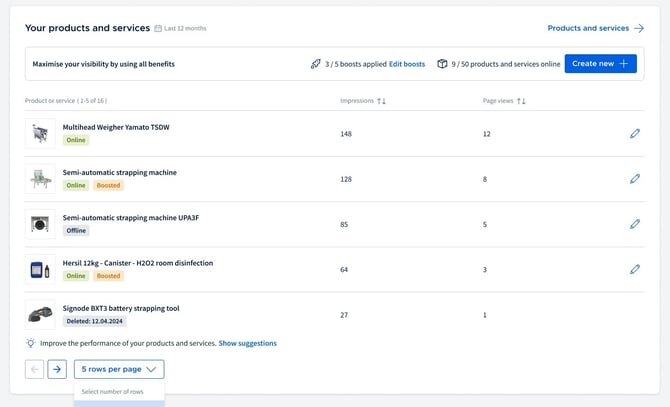The image size is (670, 407).
Task: Click 'Deleted: 12.04.2024' badge
Action: [x=94, y=321]
